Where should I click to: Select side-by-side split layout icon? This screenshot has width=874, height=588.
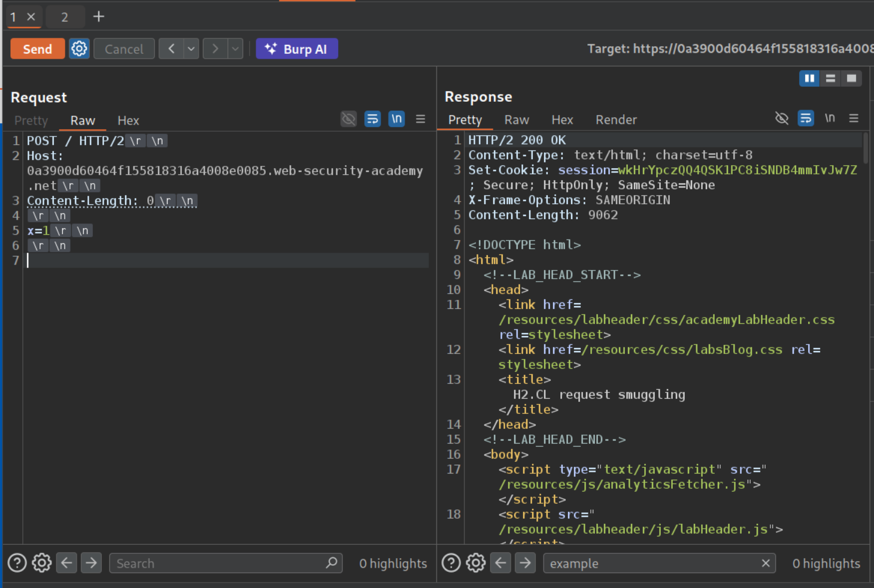[809, 78]
